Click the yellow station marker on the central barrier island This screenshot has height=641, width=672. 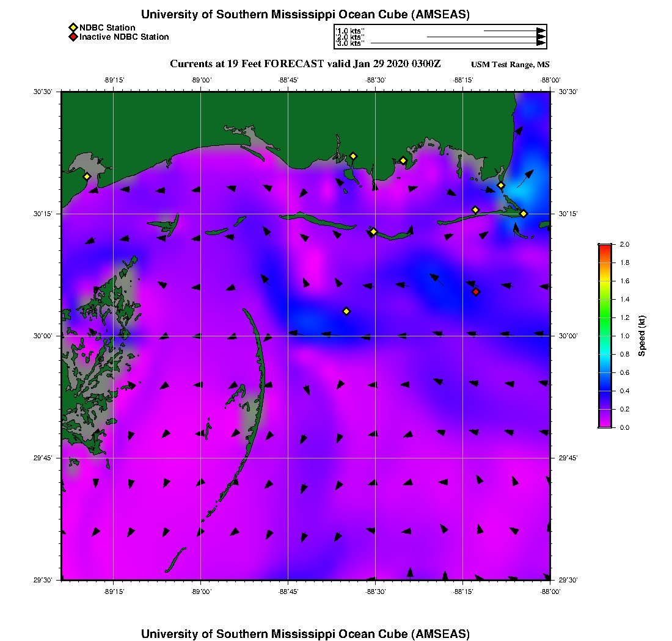[373, 231]
